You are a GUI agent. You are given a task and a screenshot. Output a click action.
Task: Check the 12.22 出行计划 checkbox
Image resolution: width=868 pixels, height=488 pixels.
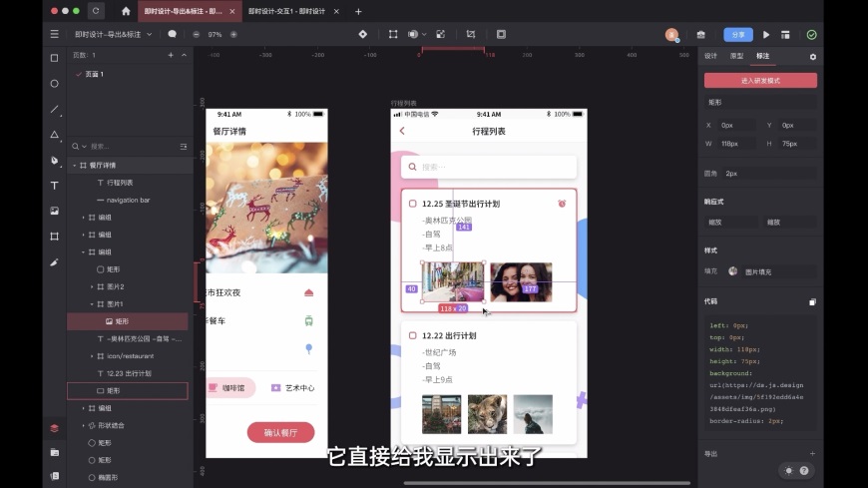click(412, 335)
